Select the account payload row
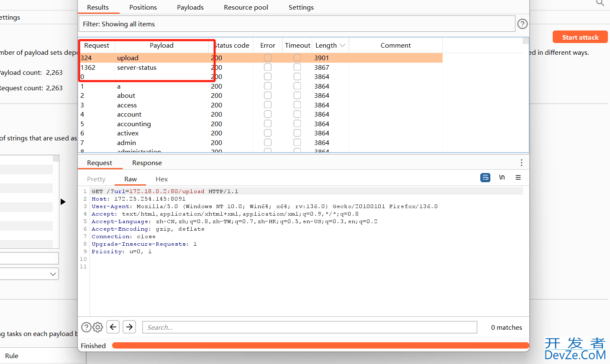This screenshot has width=610, height=364. pos(261,114)
